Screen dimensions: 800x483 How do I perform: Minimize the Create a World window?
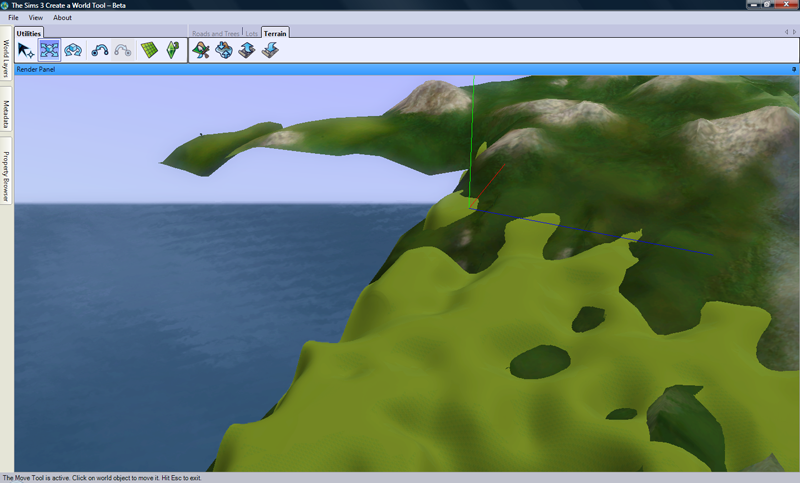pos(754,5)
